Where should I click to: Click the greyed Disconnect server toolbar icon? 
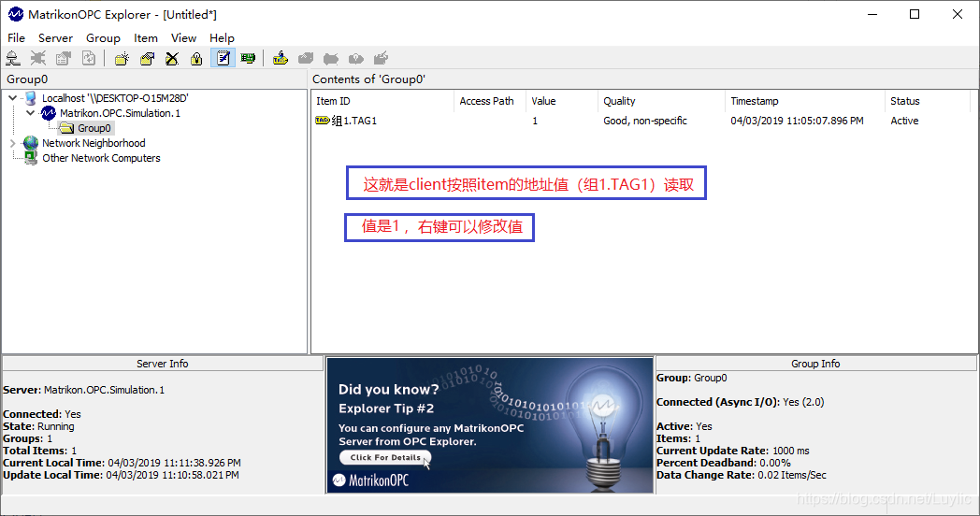coord(38,58)
